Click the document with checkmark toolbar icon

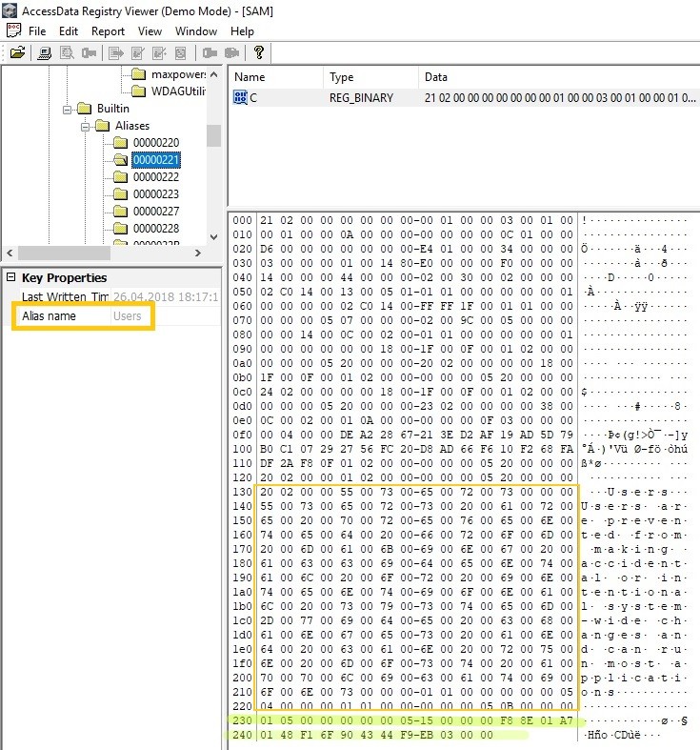pos(138,52)
